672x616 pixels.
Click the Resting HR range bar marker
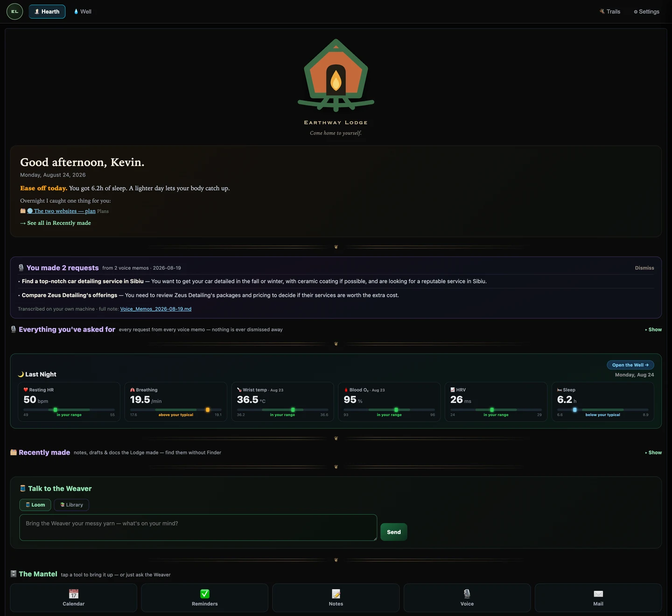coord(55,410)
